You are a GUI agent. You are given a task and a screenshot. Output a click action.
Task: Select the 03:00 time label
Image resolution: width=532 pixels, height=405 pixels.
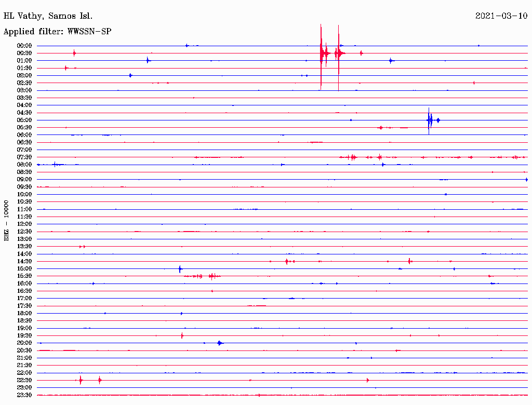coord(24,90)
